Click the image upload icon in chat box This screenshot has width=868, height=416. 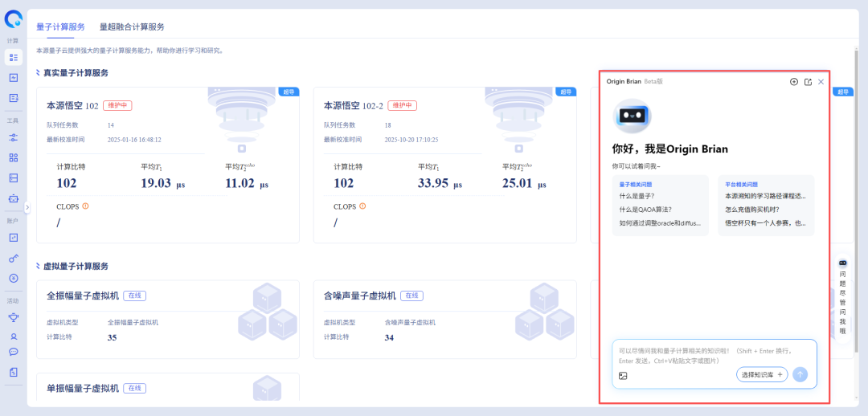[623, 376]
